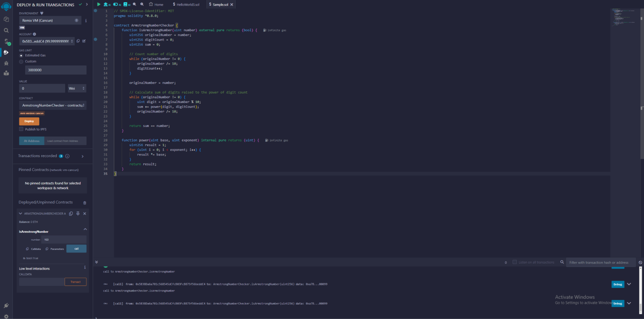
Task: Click the gas limit 3000000 input field
Action: click(x=55, y=70)
